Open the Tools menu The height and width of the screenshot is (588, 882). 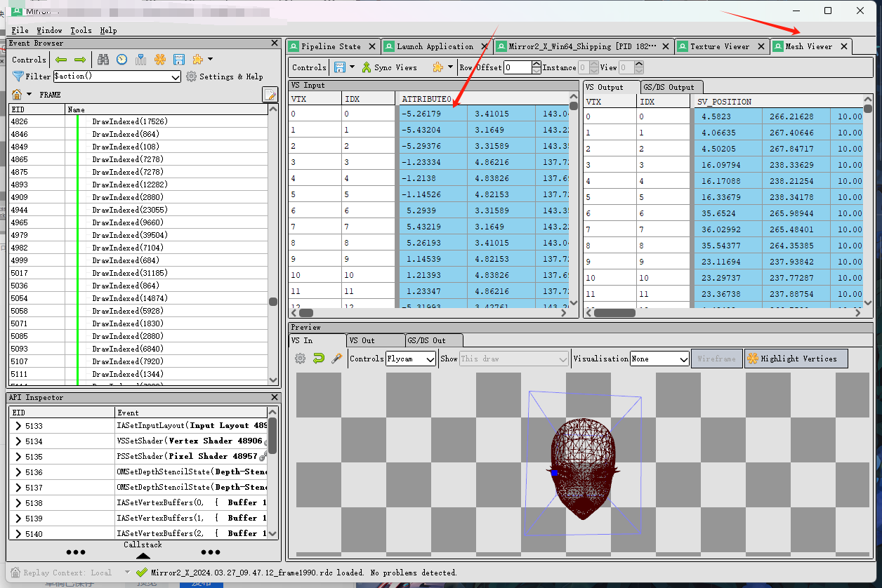[81, 30]
